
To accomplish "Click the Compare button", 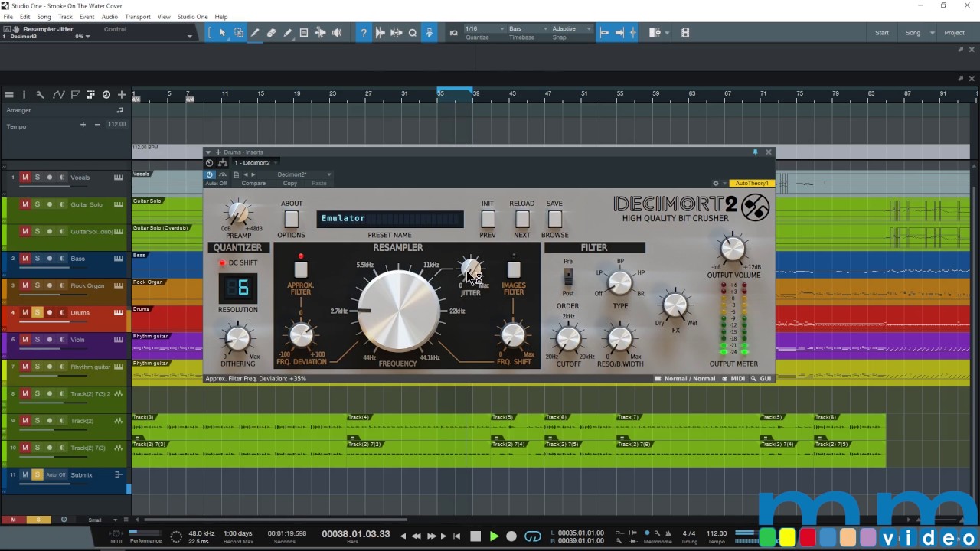I will (x=253, y=184).
